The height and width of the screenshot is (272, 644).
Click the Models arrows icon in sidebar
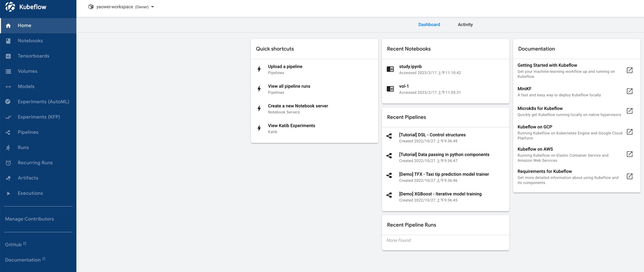8,87
